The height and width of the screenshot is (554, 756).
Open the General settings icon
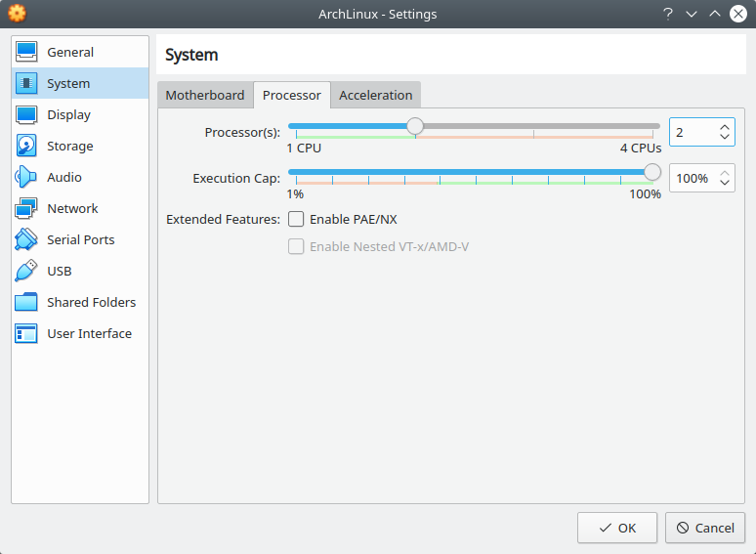pyautogui.click(x=26, y=52)
